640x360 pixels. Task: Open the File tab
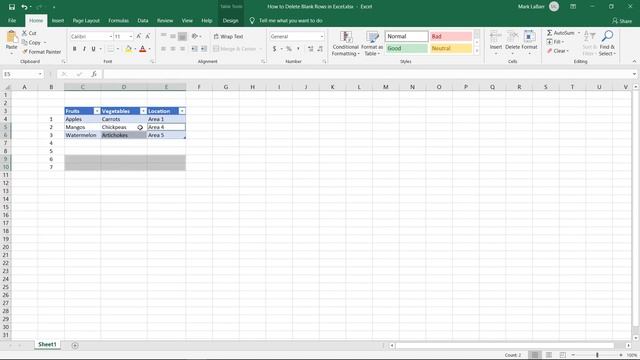coord(12,20)
